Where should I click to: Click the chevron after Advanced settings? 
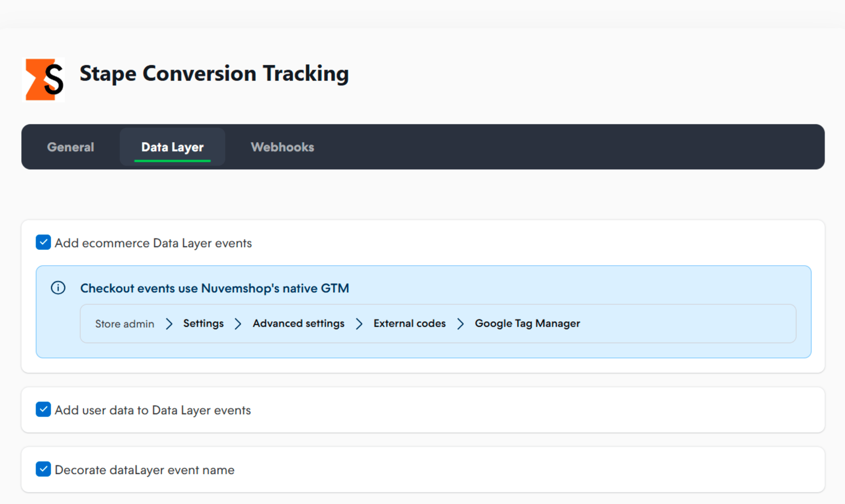tap(359, 324)
